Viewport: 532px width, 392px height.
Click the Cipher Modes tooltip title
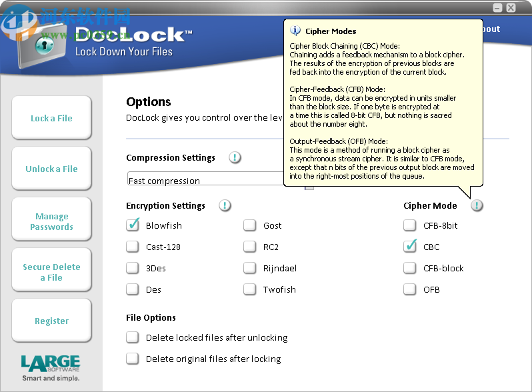pyautogui.click(x=331, y=31)
